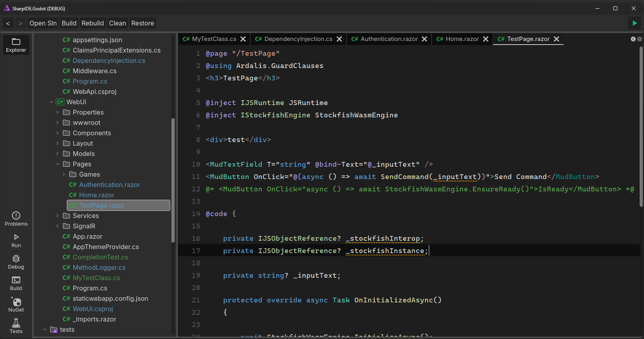644x339 pixels.
Task: Close the MyTestClass.cs tab
Action: (x=243, y=39)
